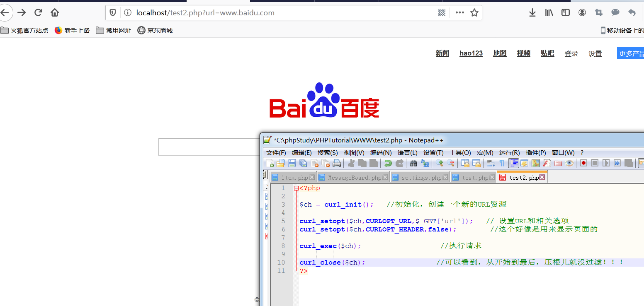Open Replace dialog from Notepad++ toolbar

[425, 163]
